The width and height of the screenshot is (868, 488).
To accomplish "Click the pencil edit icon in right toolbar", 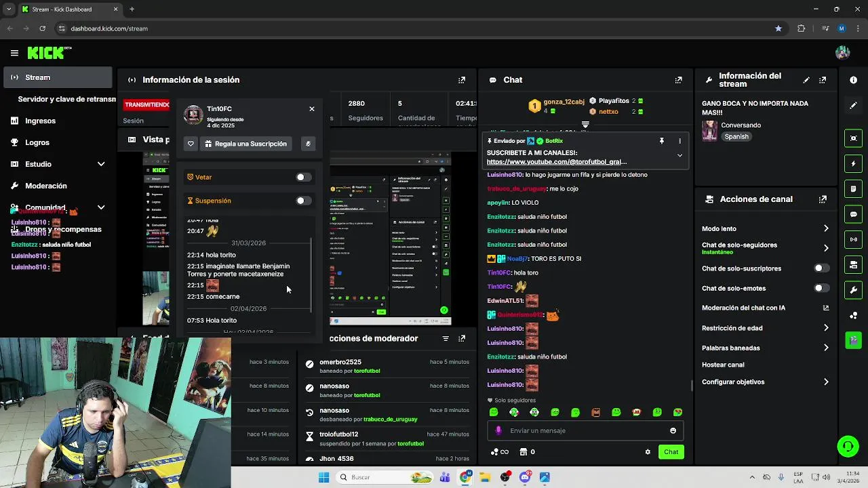I will [x=853, y=106].
